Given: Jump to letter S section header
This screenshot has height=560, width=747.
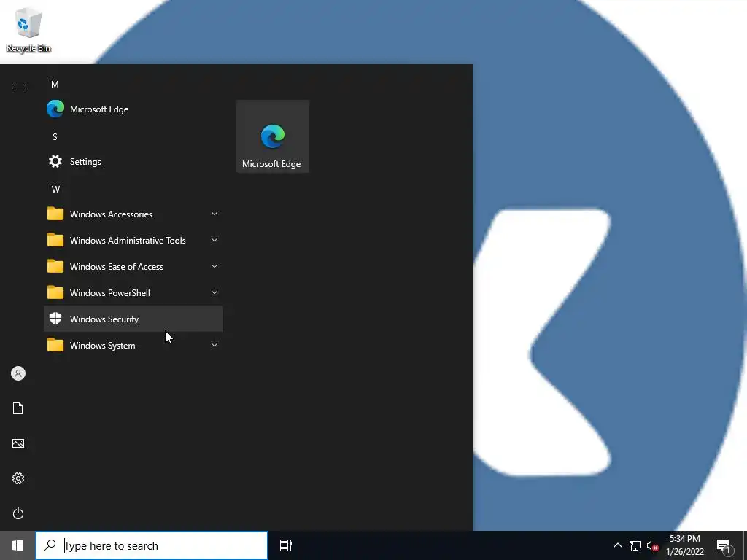Looking at the screenshot, I should 55,136.
